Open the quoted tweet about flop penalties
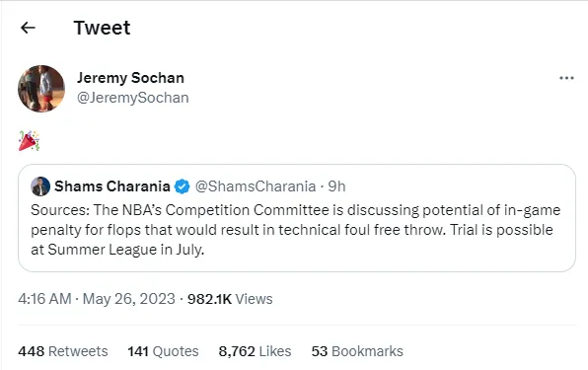The height and width of the screenshot is (370, 588). click(297, 218)
